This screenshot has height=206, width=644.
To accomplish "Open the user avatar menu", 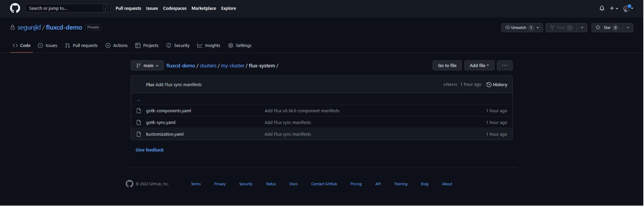I will tap(627, 8).
